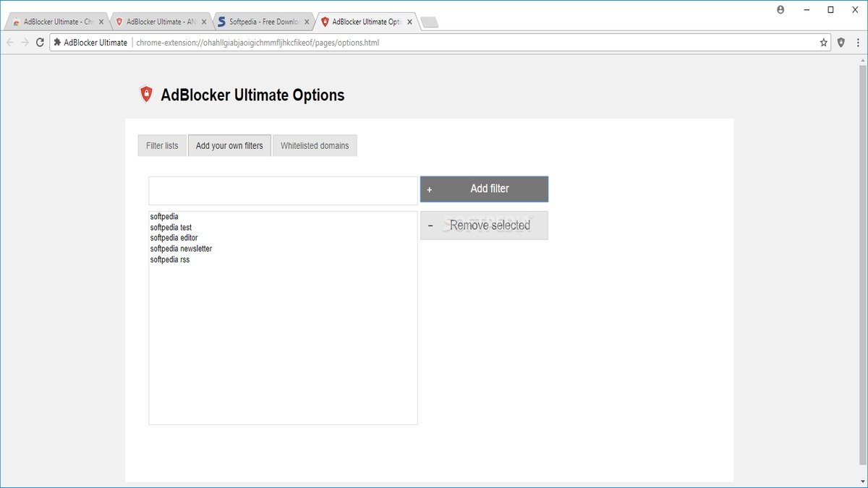
Task: Click the AdBlocker Ultimate shield logo
Action: coord(146,94)
